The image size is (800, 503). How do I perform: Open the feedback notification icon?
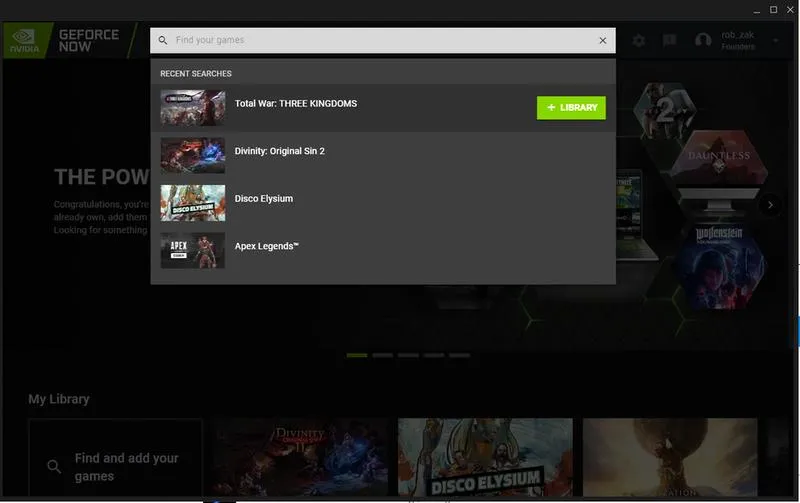point(669,40)
